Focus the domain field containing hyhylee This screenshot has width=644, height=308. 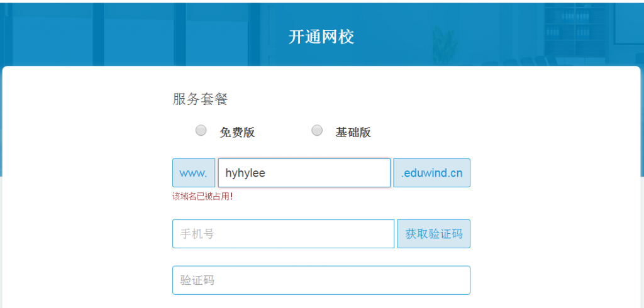pyautogui.click(x=304, y=173)
